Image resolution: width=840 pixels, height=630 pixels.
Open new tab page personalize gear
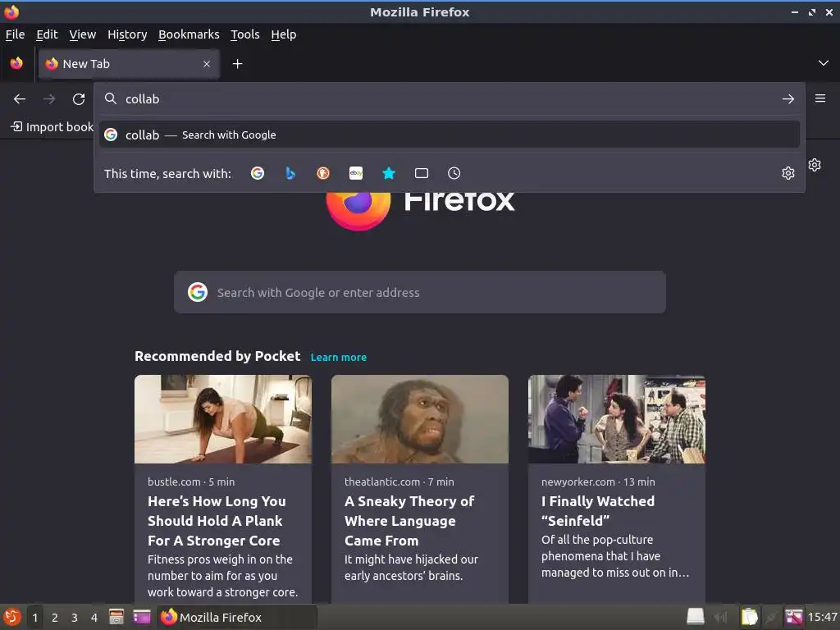815,165
